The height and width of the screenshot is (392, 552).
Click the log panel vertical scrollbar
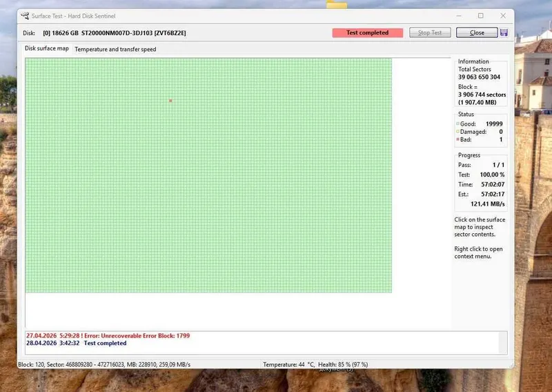click(503, 343)
